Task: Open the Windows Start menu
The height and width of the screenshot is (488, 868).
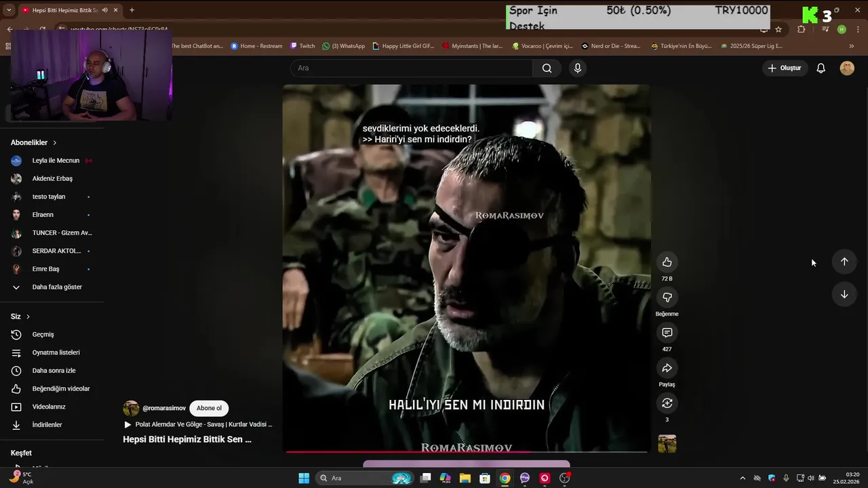Action: point(304,478)
